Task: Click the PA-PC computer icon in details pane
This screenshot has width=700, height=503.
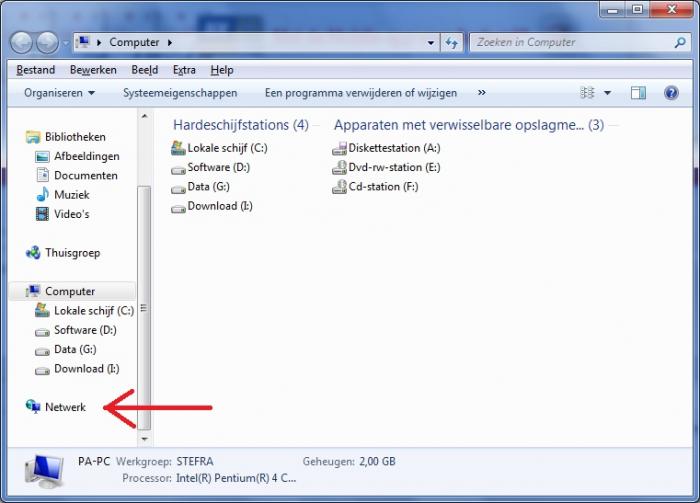Action: pyautogui.click(x=44, y=471)
